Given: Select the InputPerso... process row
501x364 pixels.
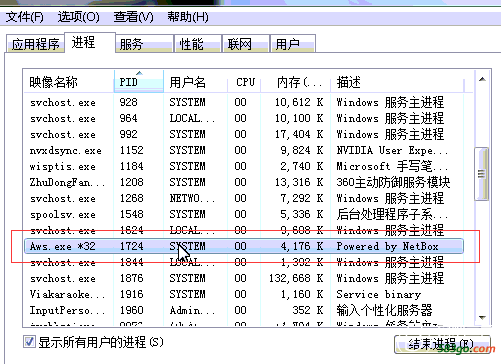Looking at the screenshot, I should [x=244, y=310].
